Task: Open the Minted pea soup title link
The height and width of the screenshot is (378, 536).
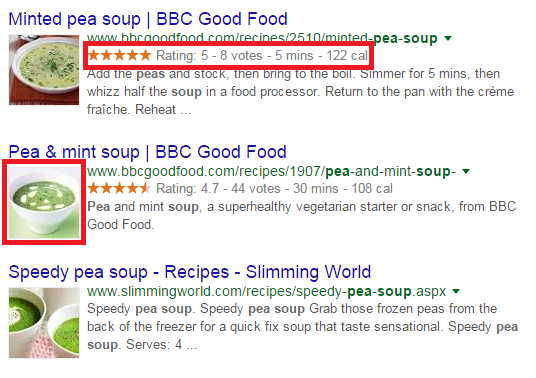Action: [148, 19]
